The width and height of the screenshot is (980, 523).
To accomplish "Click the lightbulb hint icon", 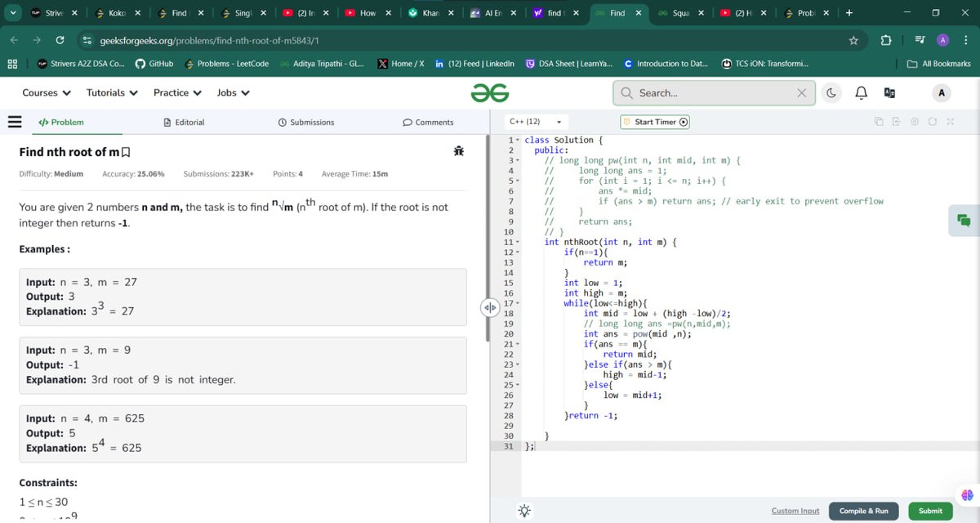I will [x=523, y=511].
